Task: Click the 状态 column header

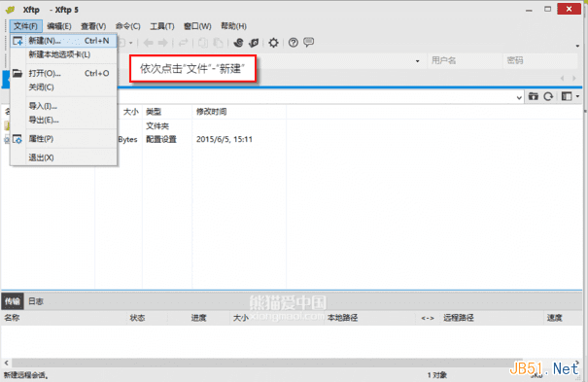Action: pos(137,318)
